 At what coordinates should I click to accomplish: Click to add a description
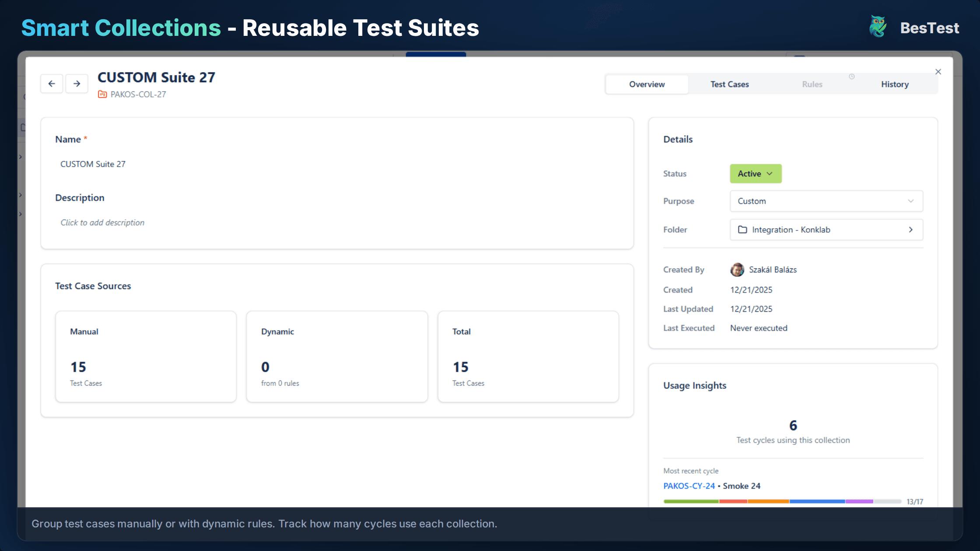[102, 222]
